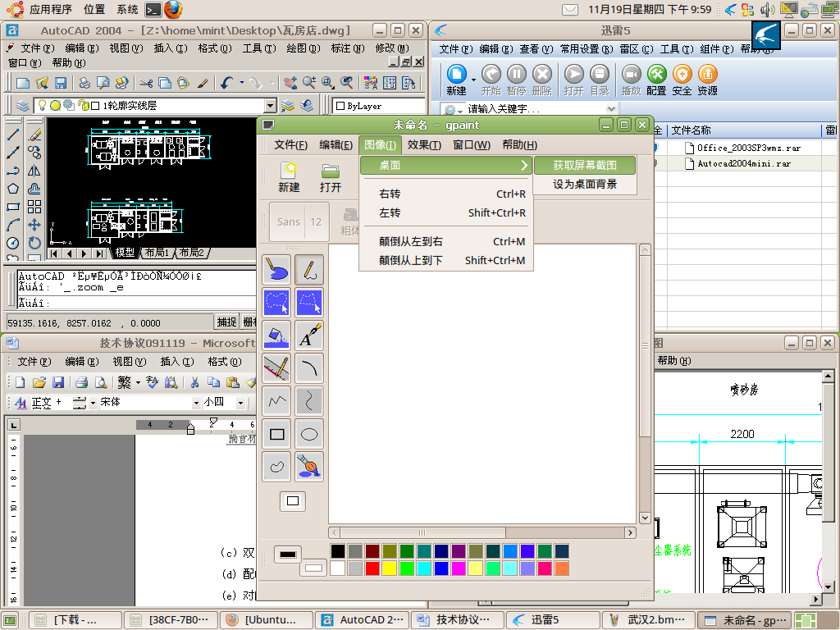This screenshot has height=630, width=840.
Task: Pick the orange color swatch
Action: coord(562,568)
